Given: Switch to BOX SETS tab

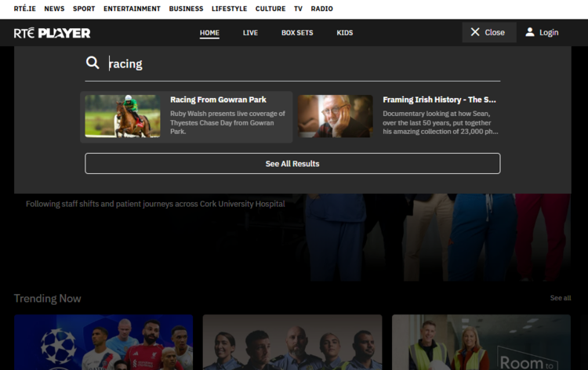Looking at the screenshot, I should pos(297,33).
